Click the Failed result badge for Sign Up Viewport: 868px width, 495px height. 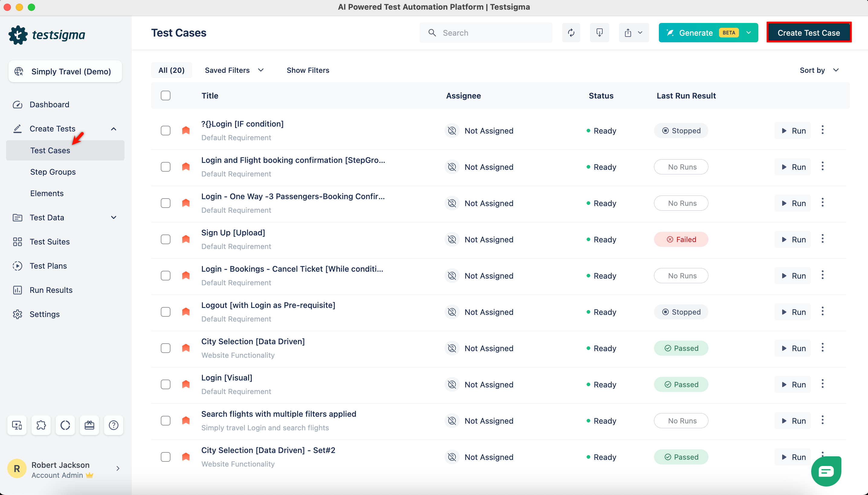[x=681, y=239]
